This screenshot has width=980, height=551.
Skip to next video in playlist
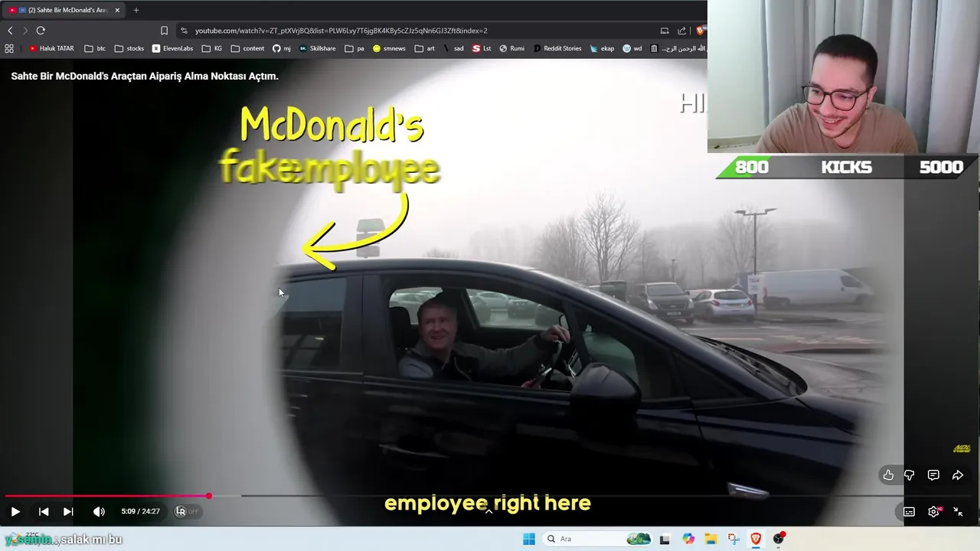pos(68,512)
